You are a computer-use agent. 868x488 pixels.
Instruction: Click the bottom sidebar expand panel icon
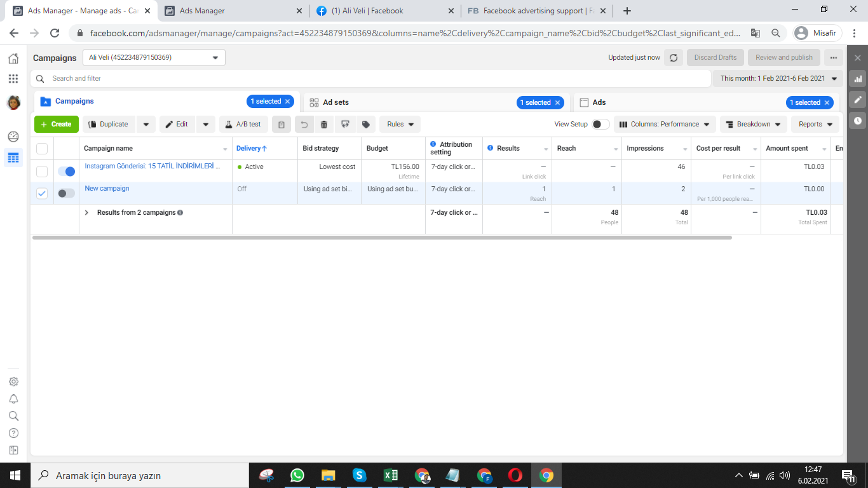(x=13, y=451)
